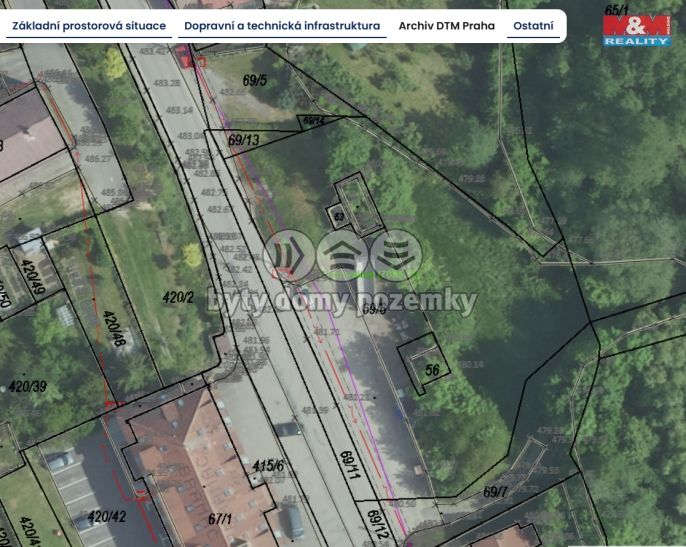The image size is (686, 547).
Task: Click parcel number 420/39
Action: click(28, 387)
